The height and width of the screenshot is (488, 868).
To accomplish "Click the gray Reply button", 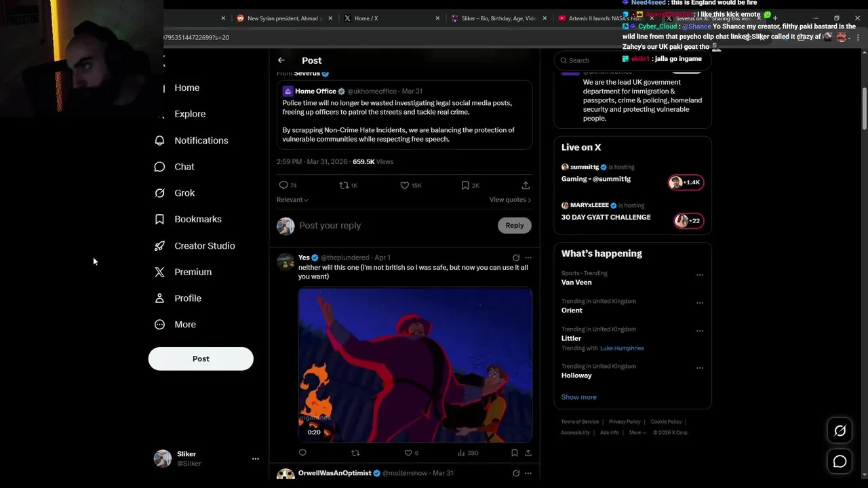I will [x=515, y=226].
